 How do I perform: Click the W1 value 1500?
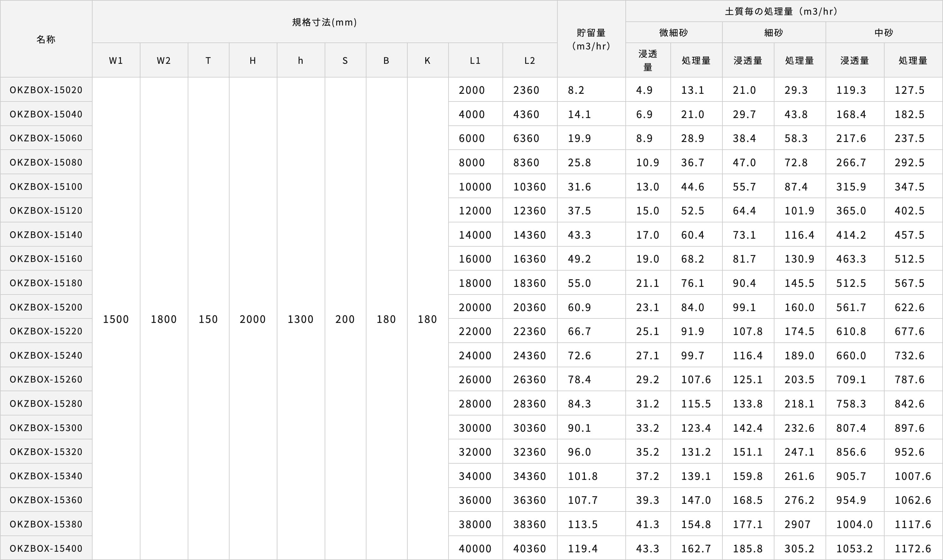[x=116, y=319]
